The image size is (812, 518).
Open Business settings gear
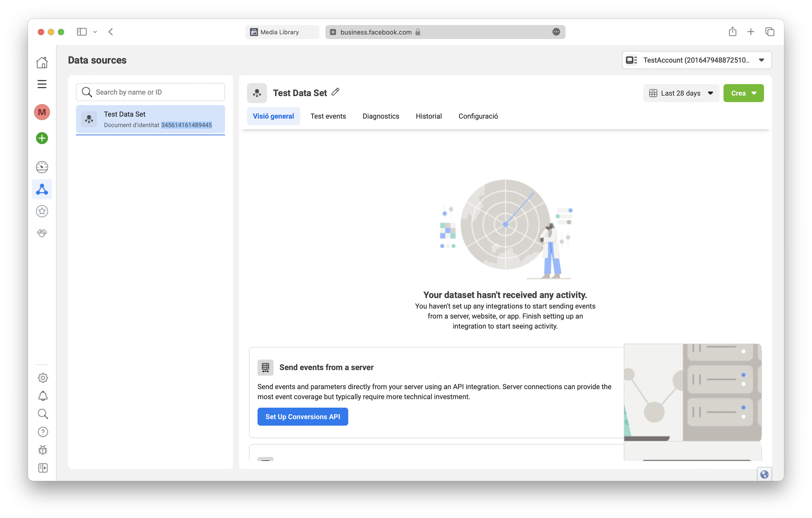coord(43,378)
